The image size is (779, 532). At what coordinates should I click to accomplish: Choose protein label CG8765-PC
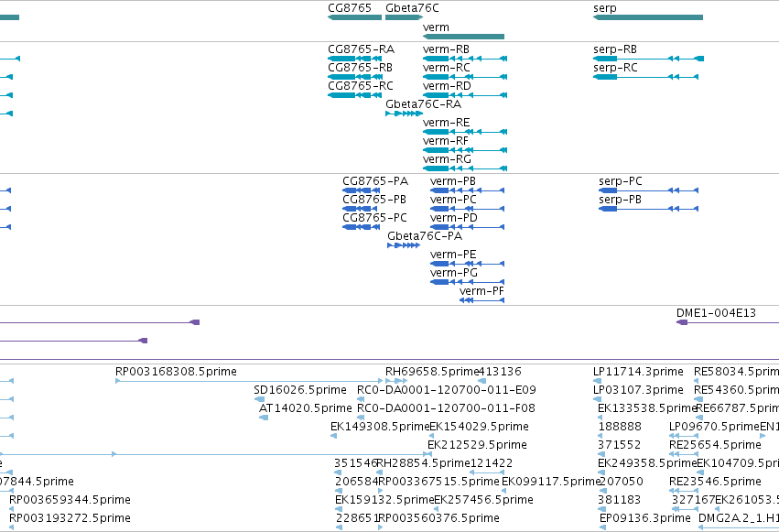374,218
